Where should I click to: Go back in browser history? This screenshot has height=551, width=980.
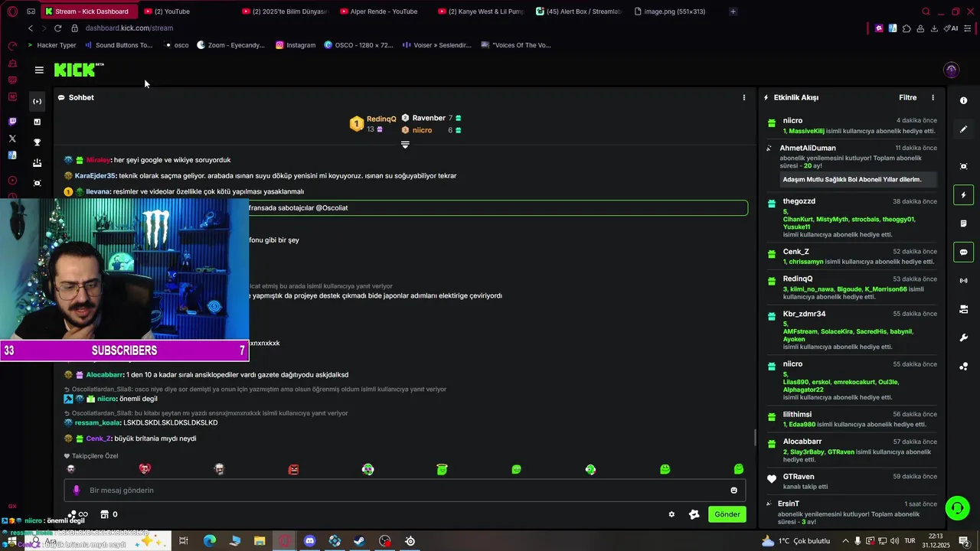pos(31,28)
